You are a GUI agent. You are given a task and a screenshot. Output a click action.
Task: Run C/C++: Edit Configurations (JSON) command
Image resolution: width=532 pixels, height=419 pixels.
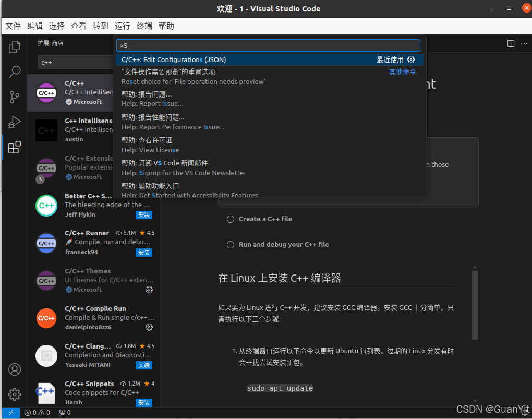pyautogui.click(x=270, y=60)
